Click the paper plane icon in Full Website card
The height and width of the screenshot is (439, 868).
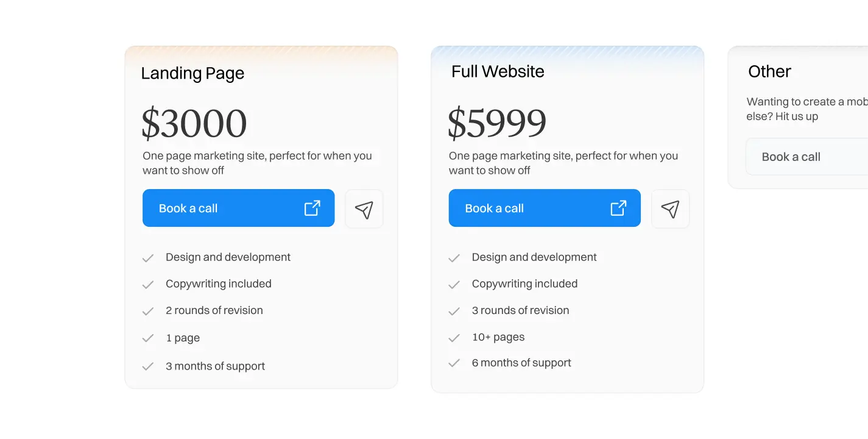pos(670,209)
